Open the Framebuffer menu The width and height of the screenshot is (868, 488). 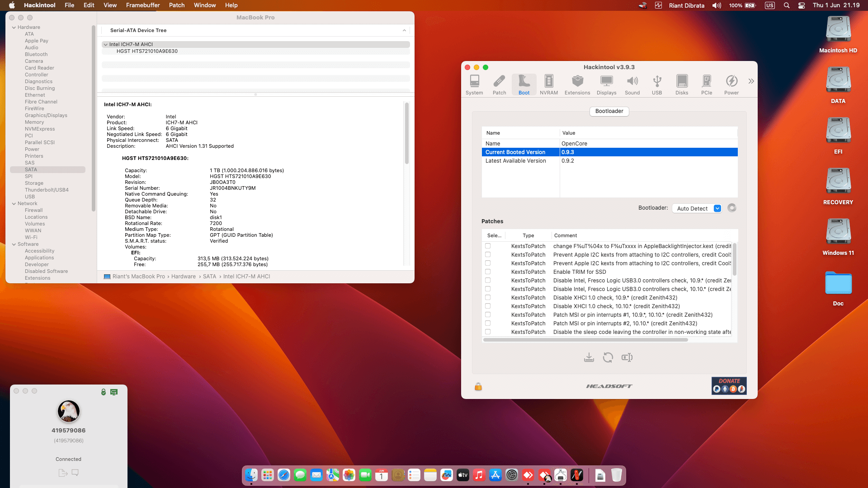pyautogui.click(x=142, y=5)
